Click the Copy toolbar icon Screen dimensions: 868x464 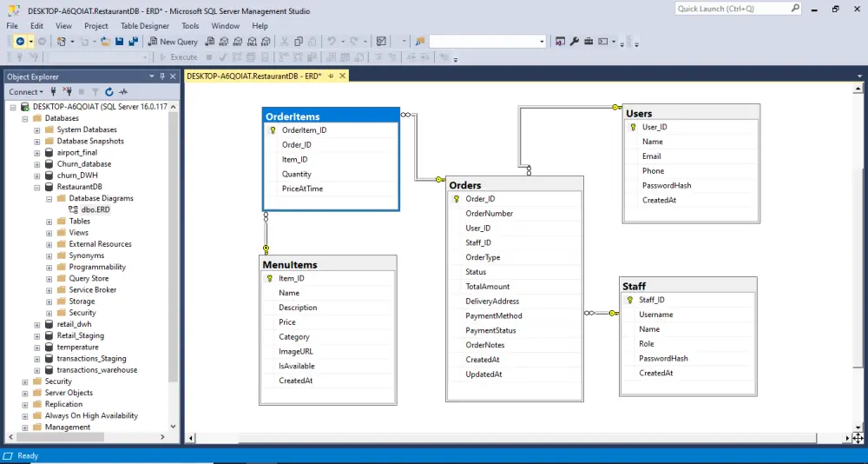(x=299, y=42)
